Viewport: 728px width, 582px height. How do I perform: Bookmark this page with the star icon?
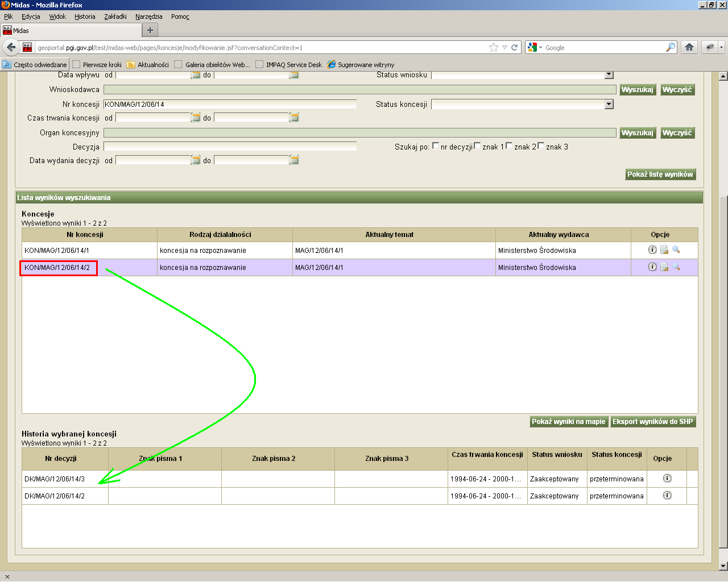click(494, 48)
